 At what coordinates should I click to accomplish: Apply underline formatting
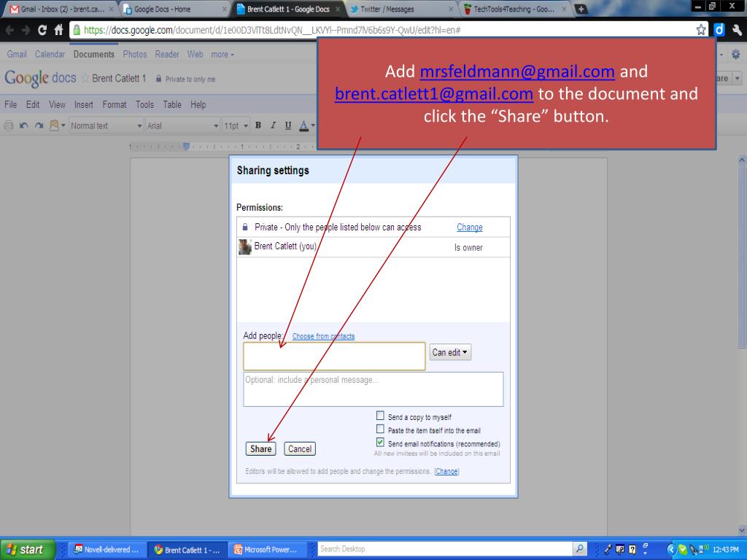[287, 125]
